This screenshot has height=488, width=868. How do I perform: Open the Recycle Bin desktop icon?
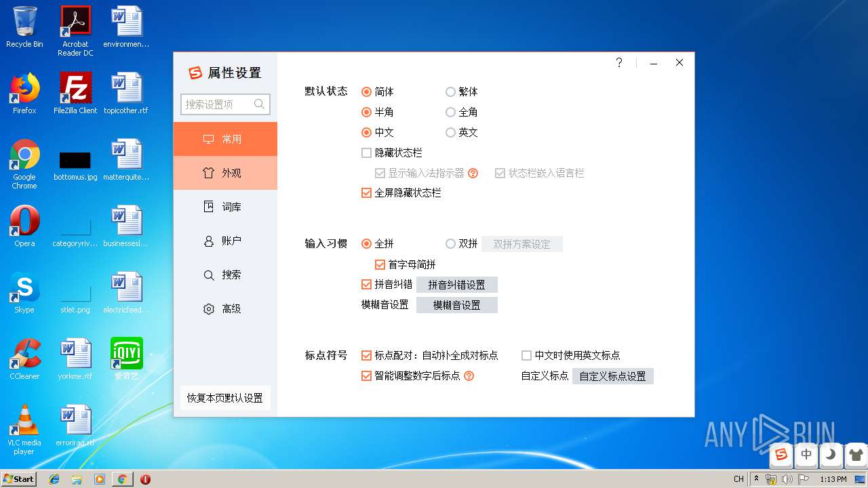pyautogui.click(x=24, y=27)
